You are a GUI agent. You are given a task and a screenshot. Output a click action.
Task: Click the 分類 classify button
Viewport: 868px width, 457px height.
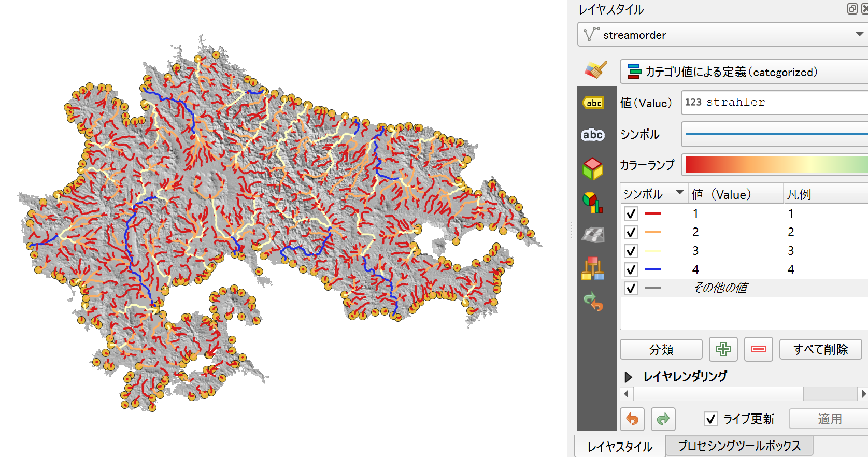pos(661,349)
